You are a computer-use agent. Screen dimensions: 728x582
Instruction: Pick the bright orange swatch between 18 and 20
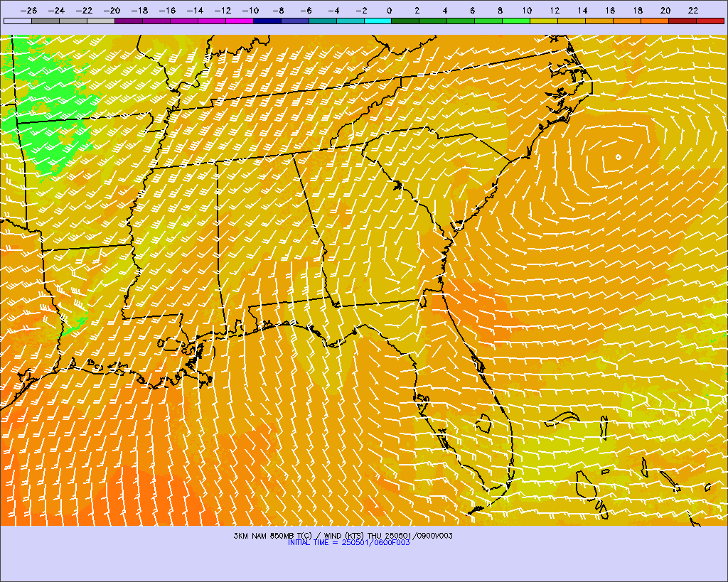(x=655, y=21)
